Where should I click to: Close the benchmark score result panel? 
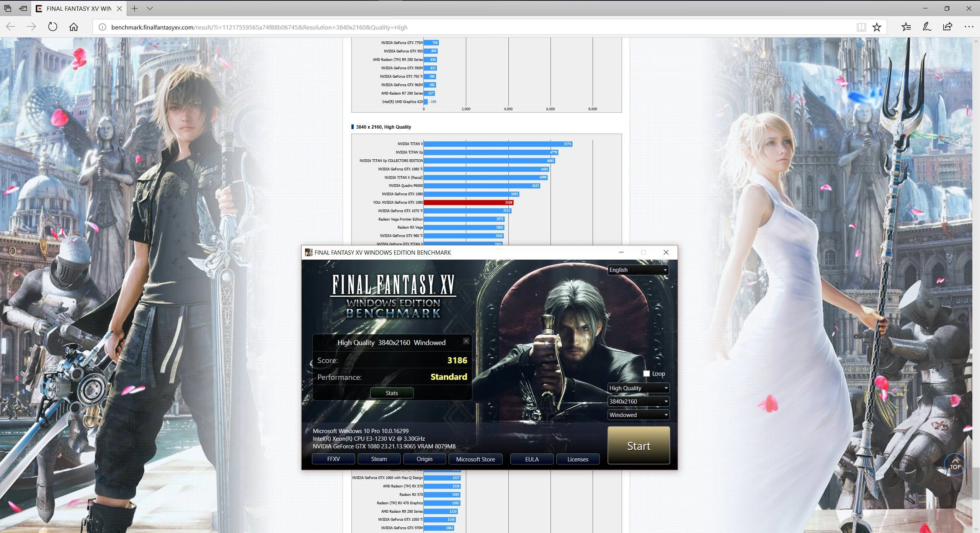[x=466, y=341]
